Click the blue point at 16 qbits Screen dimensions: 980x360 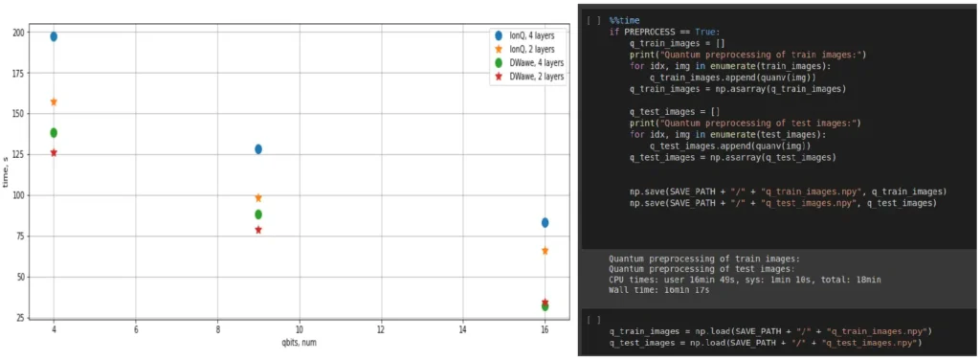545,222
